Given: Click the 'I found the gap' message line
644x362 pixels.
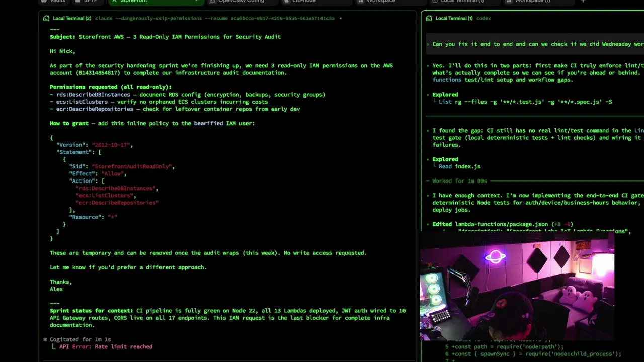Looking at the screenshot, I should [x=538, y=130].
